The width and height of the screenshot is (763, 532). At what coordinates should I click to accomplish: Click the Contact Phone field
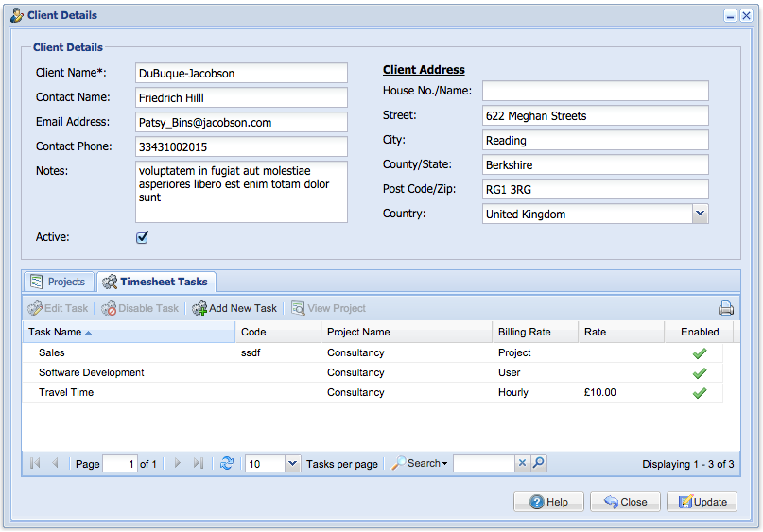241,146
